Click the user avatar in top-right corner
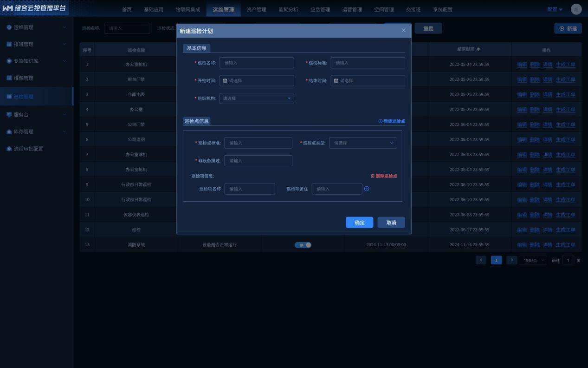This screenshot has height=368, width=588. tap(576, 9)
